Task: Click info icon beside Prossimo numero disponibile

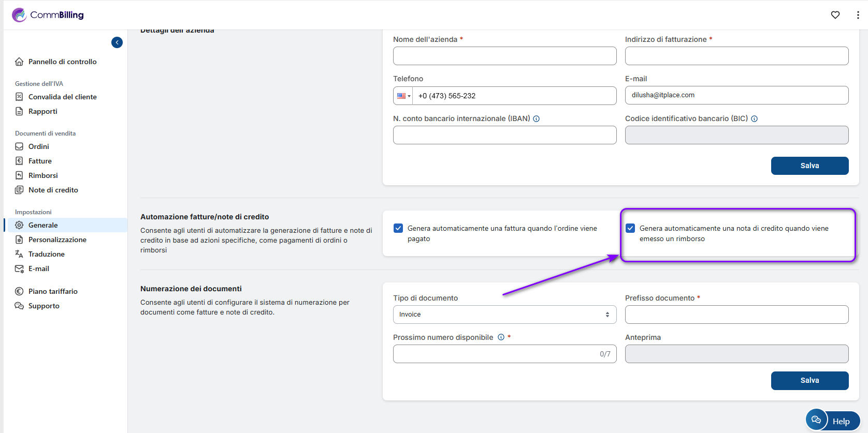Action: [x=501, y=337]
